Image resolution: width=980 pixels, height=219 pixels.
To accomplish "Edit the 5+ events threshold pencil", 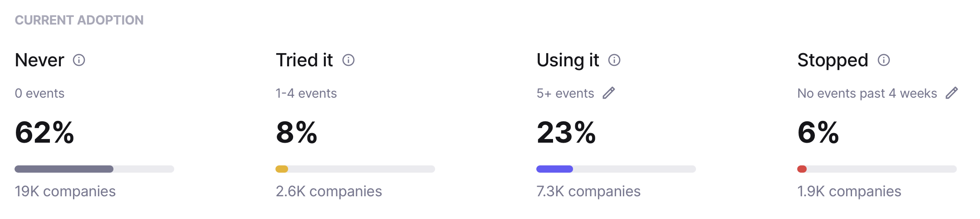I will tap(609, 93).
